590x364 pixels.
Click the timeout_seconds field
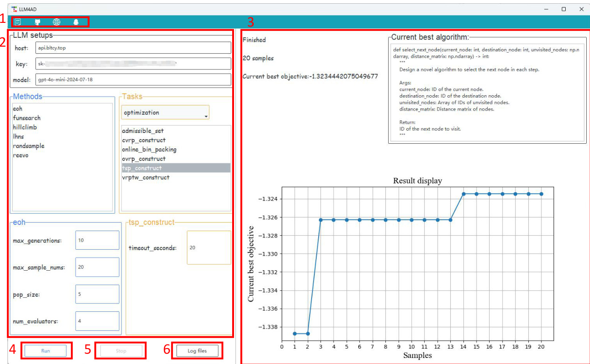(x=208, y=248)
